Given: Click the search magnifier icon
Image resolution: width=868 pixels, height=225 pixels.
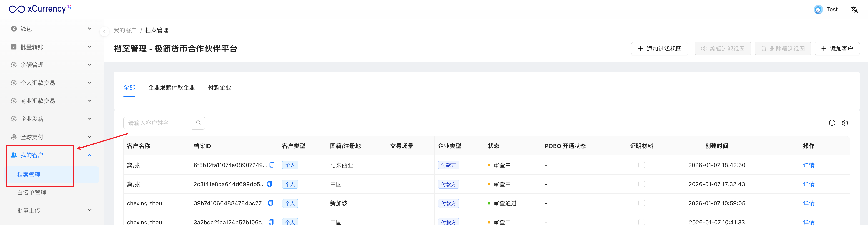Looking at the screenshot, I should [198, 123].
